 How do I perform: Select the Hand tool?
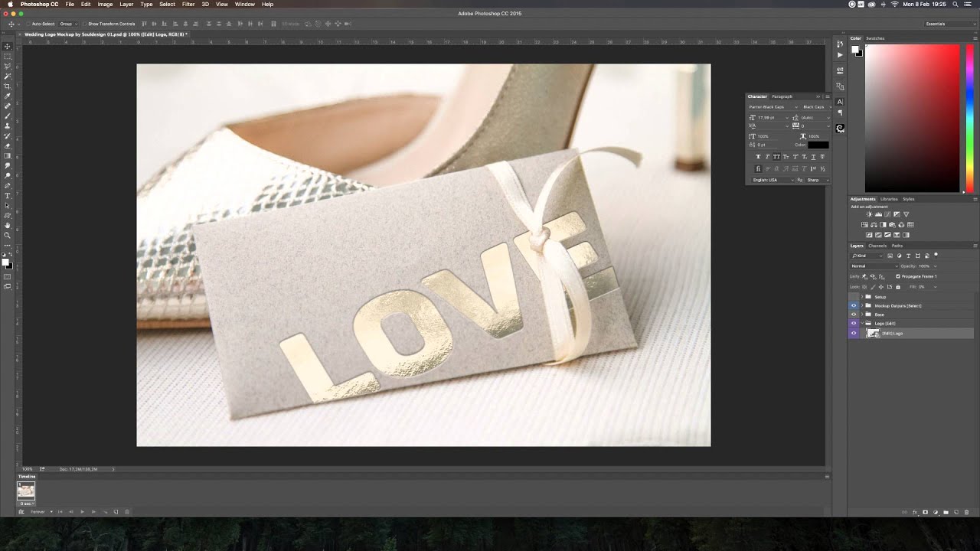(7, 225)
